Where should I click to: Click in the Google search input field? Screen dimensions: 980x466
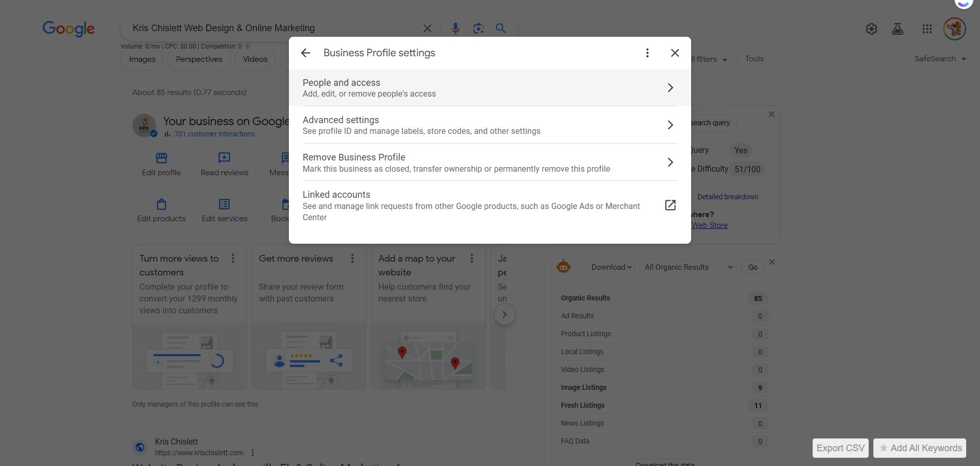point(271,28)
